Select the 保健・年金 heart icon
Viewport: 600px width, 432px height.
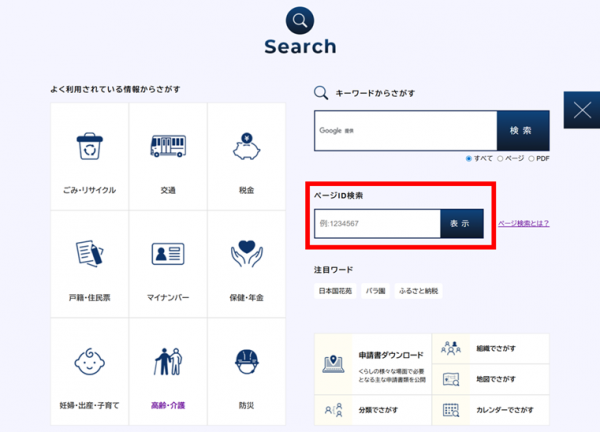click(246, 255)
